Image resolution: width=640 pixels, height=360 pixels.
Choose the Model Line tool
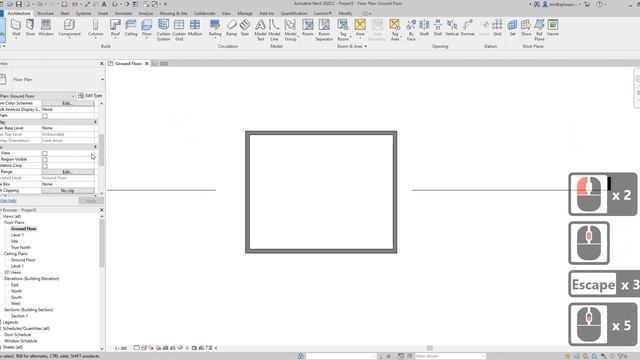point(274,30)
